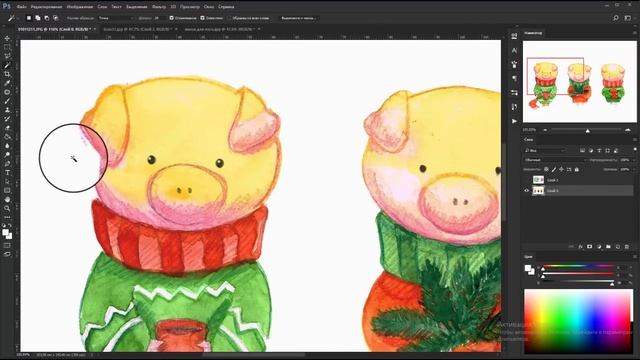Select the Blur tool
This screenshot has width=640, height=360.
click(7, 146)
